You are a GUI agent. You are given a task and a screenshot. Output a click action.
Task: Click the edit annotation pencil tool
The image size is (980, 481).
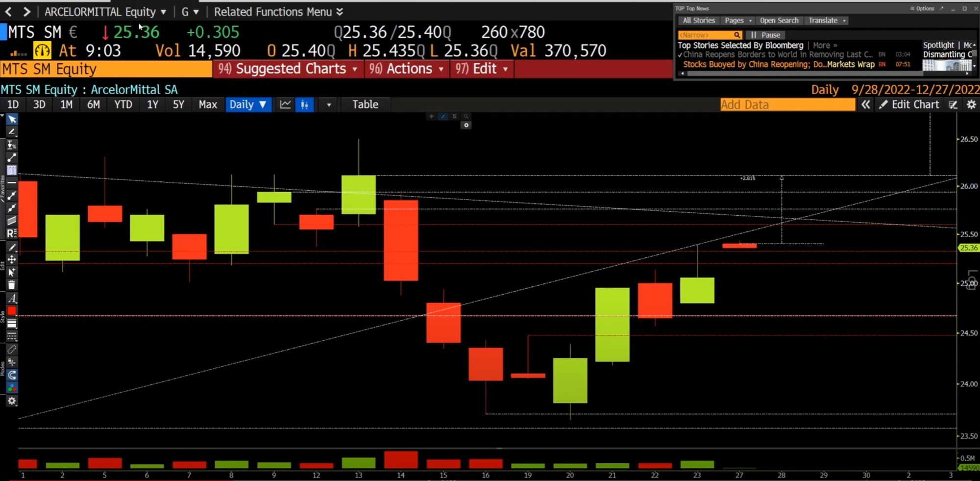(12, 247)
